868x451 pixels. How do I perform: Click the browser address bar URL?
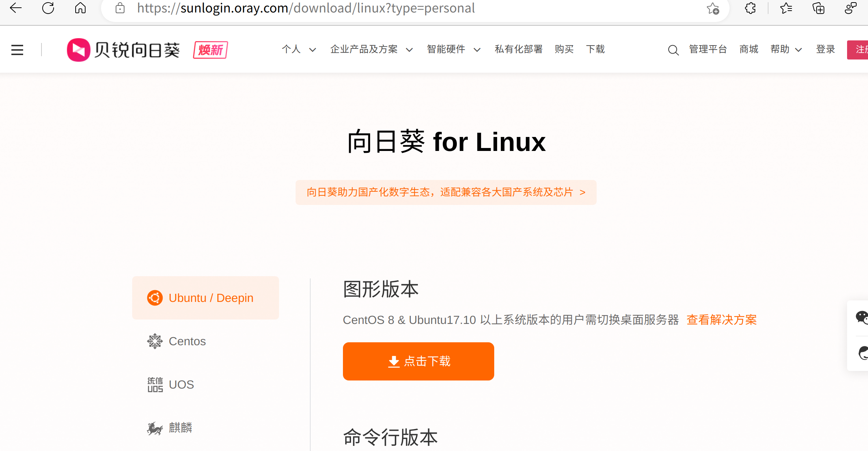point(305,8)
